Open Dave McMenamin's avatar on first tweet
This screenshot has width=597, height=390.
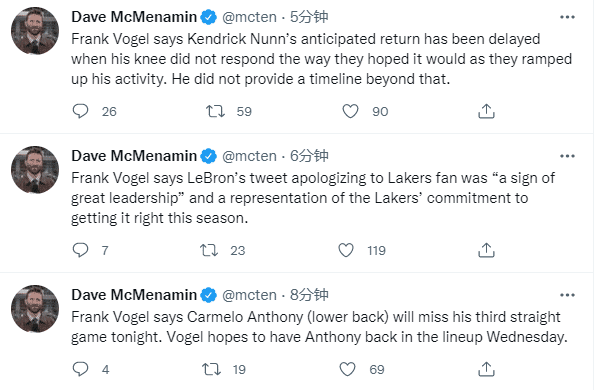coord(35,31)
